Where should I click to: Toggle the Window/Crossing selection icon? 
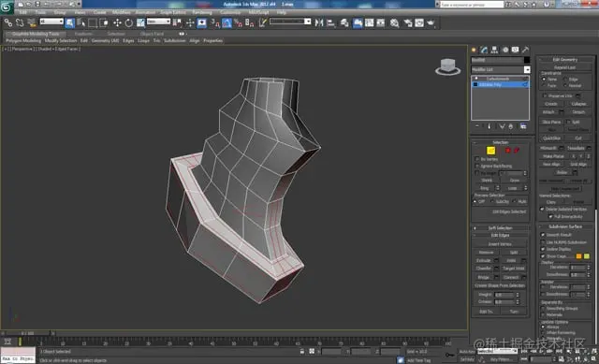(x=104, y=22)
